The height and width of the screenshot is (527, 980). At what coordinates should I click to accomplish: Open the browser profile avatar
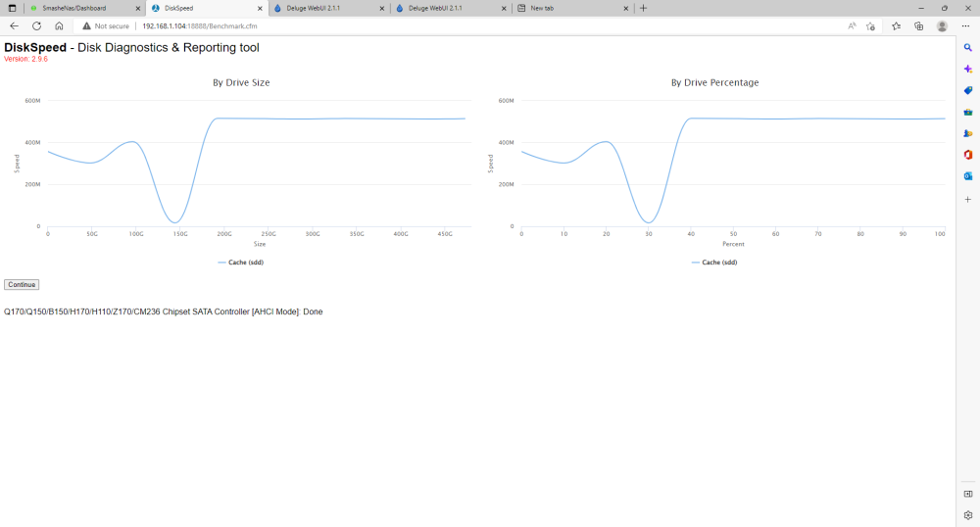click(x=942, y=26)
